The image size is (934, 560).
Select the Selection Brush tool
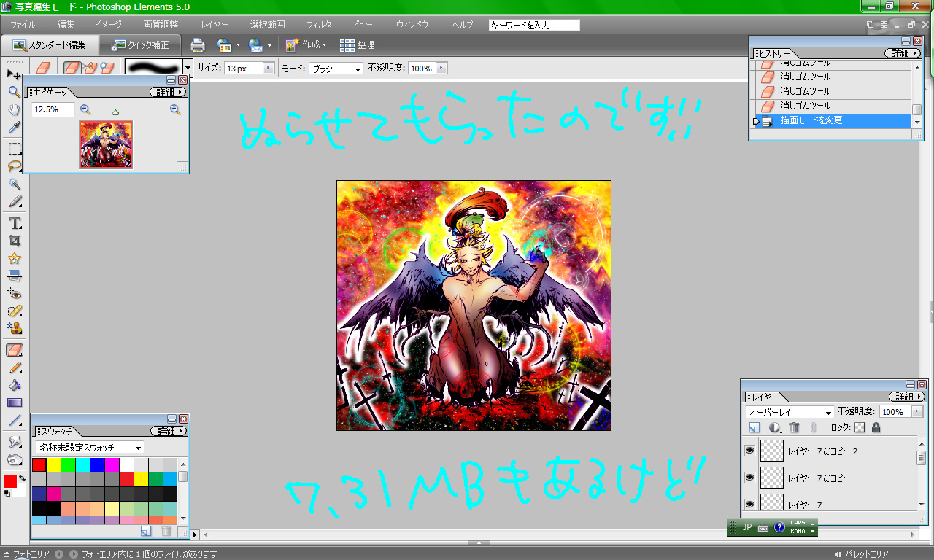(x=14, y=202)
